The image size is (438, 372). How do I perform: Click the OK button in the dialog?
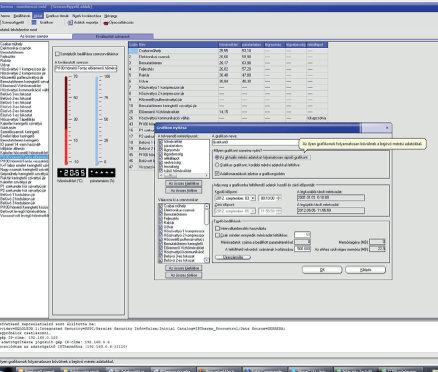click(322, 270)
